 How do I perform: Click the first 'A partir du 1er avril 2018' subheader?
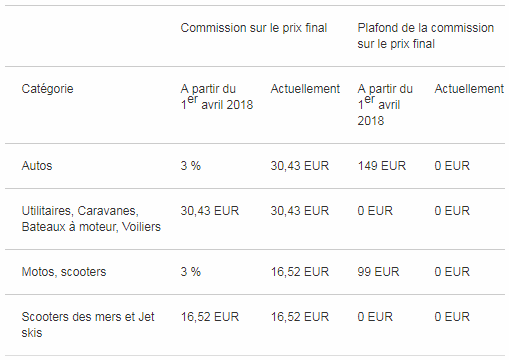click(x=217, y=97)
